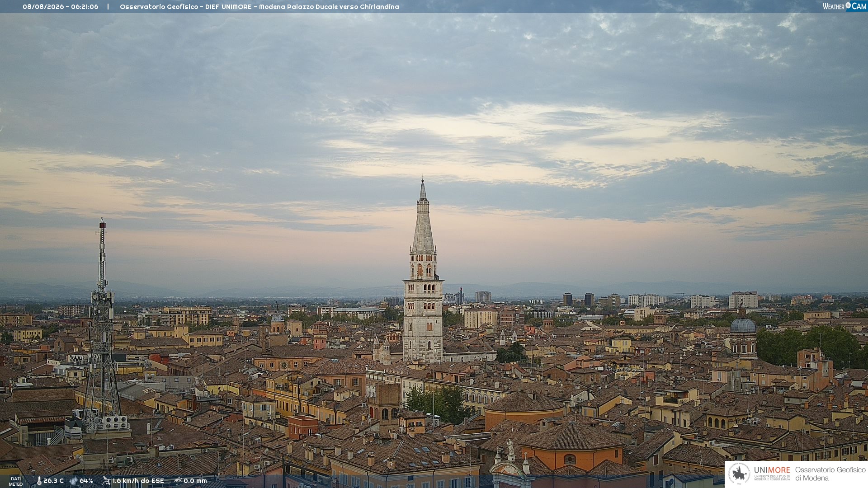This screenshot has width=868, height=488.
Task: Select the 08/08/2026 - 06:21:06 timestamp
Action: (x=61, y=7)
